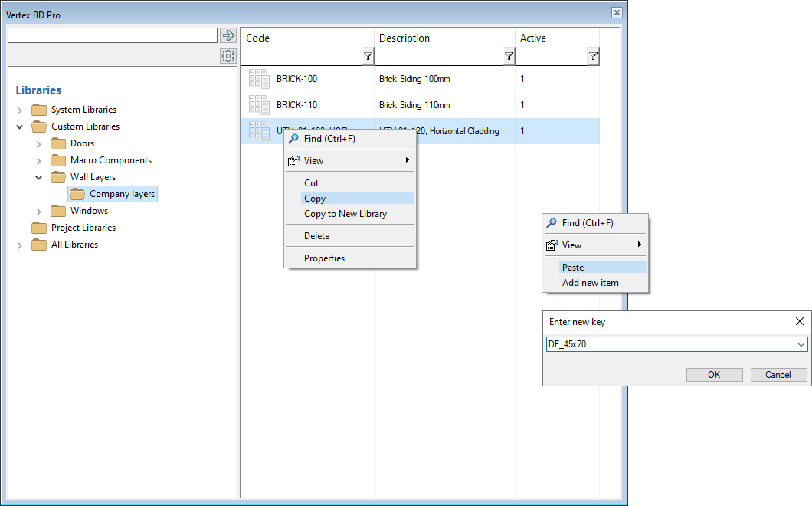Collapse the Custom Libraries node
Image resolution: width=812 pixels, height=506 pixels.
20,127
